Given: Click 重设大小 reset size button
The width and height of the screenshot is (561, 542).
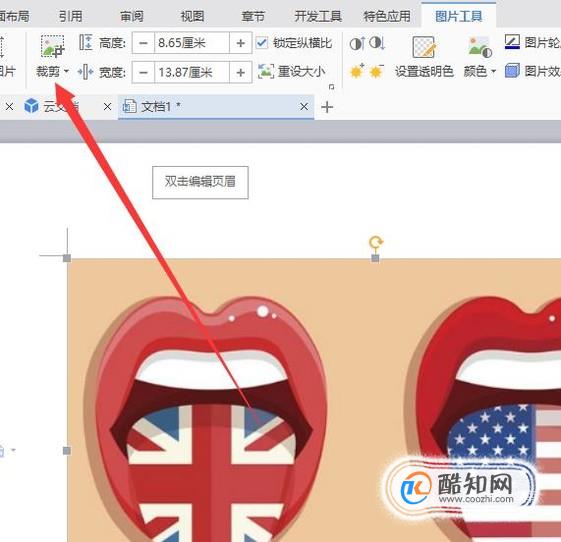Looking at the screenshot, I should pos(292,72).
